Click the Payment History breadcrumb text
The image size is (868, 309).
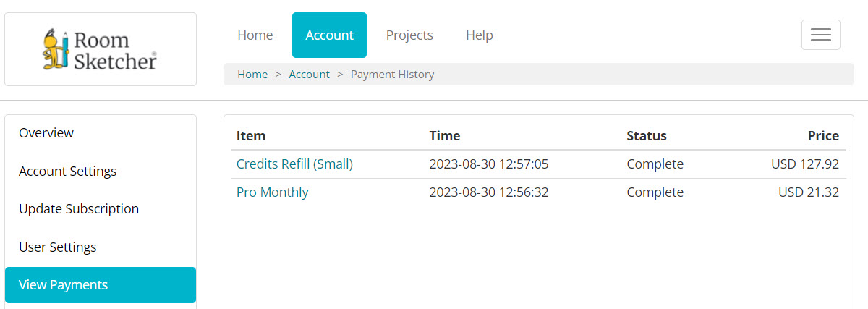tap(392, 75)
